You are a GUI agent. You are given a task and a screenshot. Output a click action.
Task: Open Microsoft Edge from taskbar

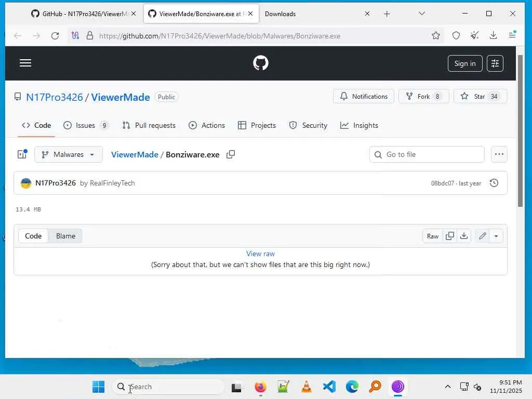(352, 387)
